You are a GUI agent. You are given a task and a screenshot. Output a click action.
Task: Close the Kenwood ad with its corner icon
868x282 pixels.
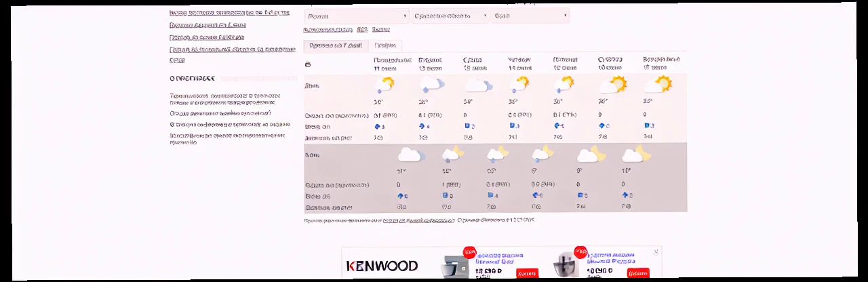(656, 252)
